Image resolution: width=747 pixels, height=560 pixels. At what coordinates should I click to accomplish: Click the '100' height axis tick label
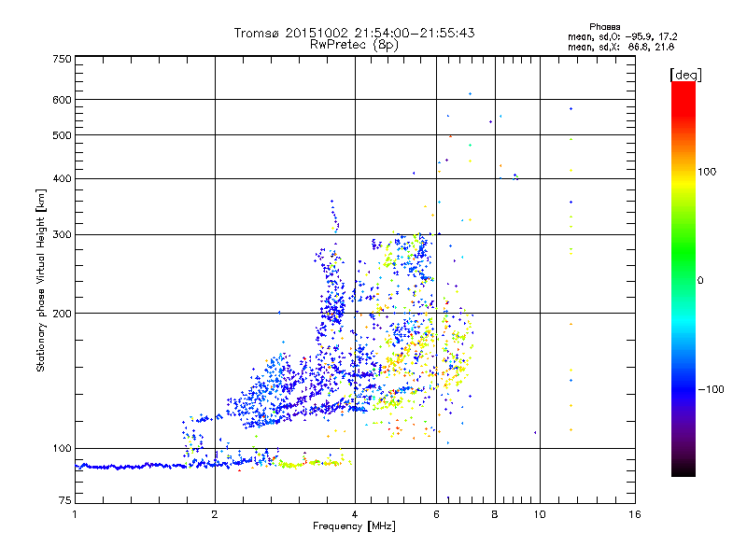pyautogui.click(x=62, y=449)
